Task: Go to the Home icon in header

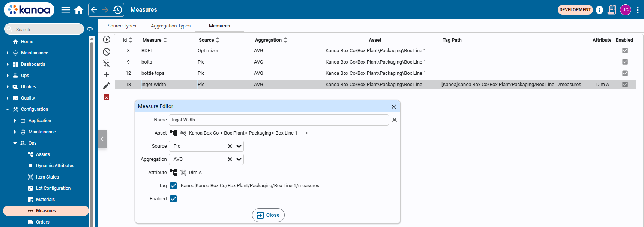Action: 79,10
